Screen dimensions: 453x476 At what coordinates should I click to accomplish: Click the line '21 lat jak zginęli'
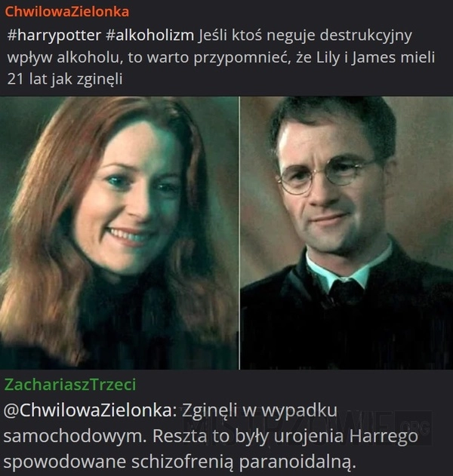65,79
